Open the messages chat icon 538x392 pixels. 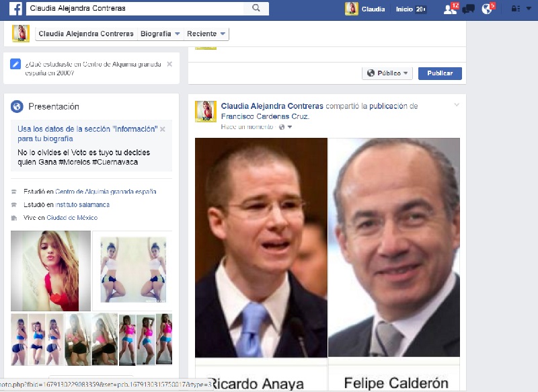pos(468,9)
